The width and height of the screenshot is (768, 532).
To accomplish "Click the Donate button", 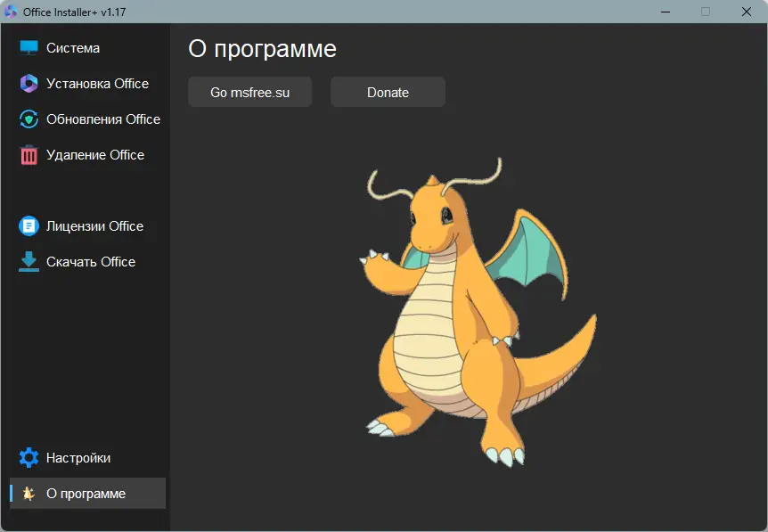I will (388, 92).
